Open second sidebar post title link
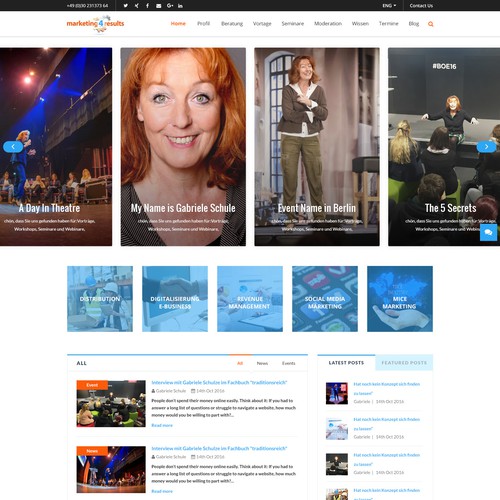 pos(387,424)
